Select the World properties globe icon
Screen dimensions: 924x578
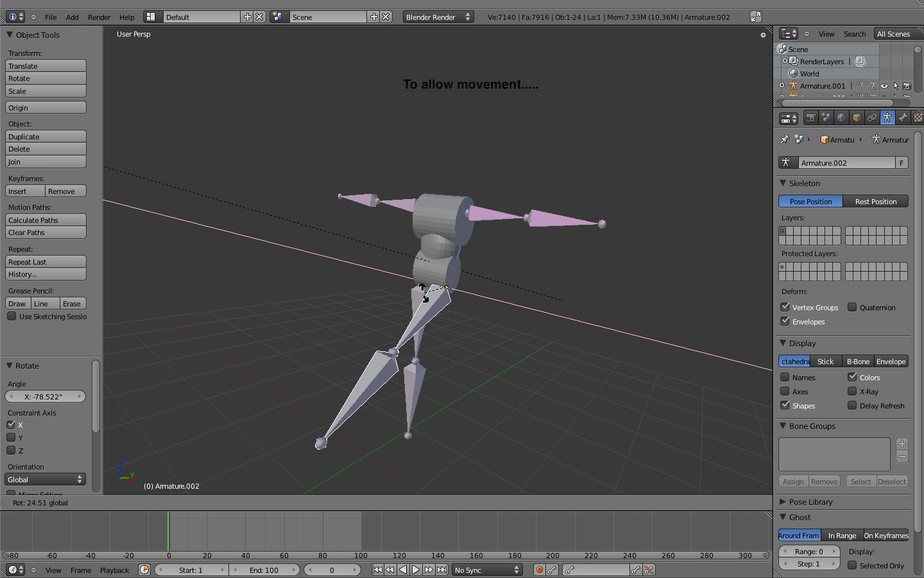(841, 118)
